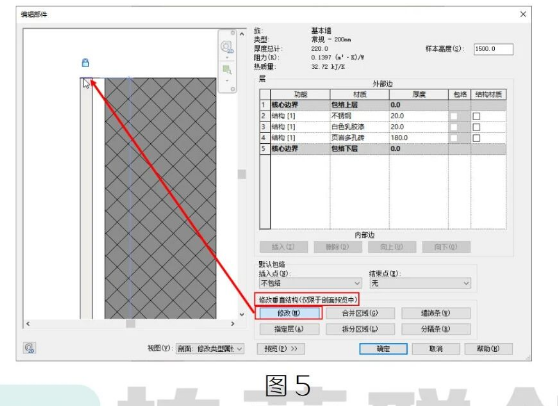Screen dimensions: 558x406
Task: Click the 取消 (Cancel) button
Action: pyautogui.click(x=436, y=349)
